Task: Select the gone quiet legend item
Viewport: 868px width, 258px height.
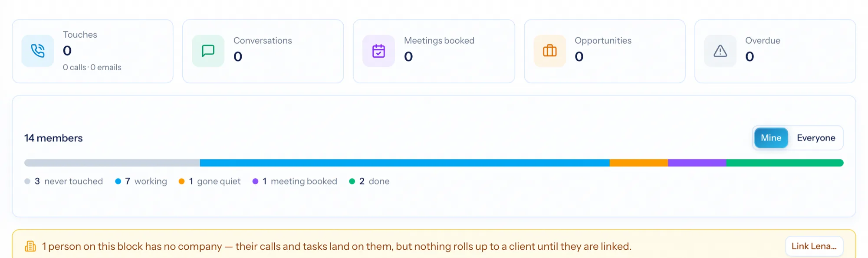Action: click(x=210, y=181)
